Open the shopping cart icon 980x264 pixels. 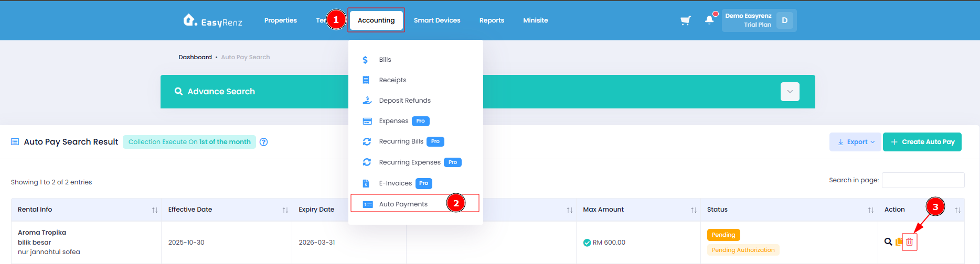point(685,20)
